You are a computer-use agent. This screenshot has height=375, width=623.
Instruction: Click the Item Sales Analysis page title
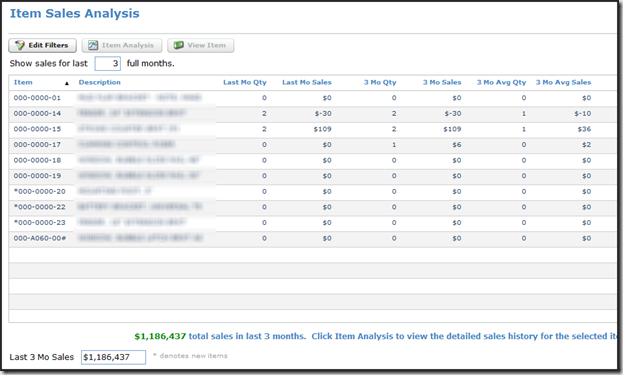tap(75, 14)
